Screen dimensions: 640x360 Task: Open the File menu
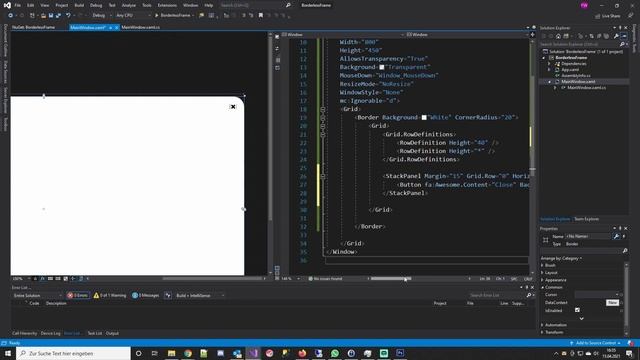(x=18, y=5)
